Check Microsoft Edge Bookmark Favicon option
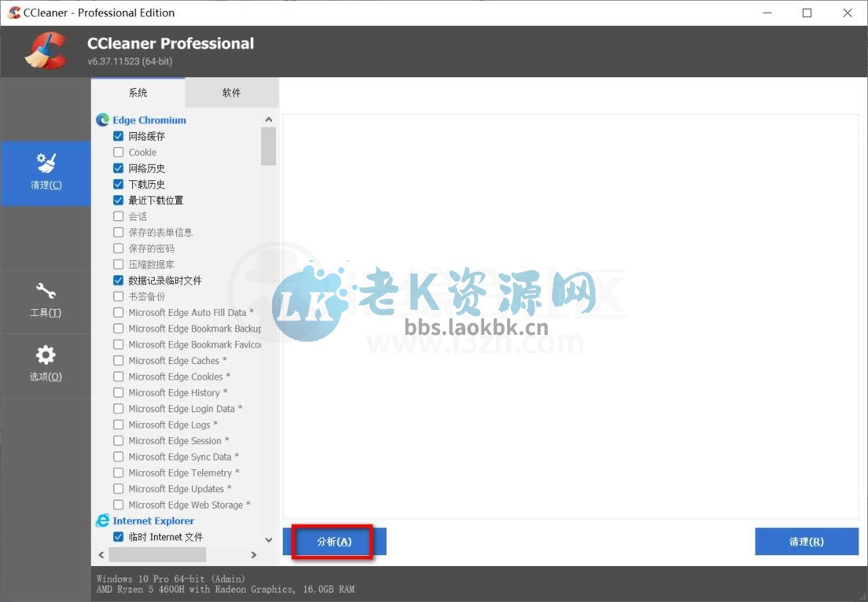The width and height of the screenshot is (868, 602). [118, 345]
